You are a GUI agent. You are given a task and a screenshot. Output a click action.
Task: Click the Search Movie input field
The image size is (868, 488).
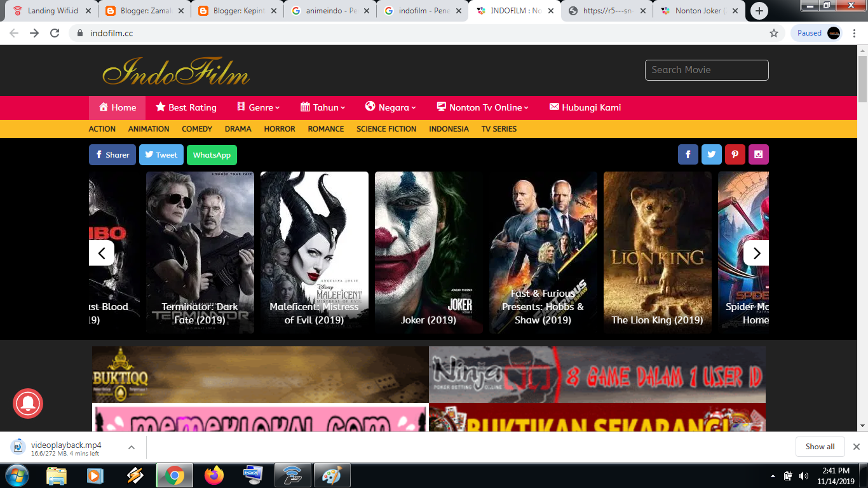707,70
